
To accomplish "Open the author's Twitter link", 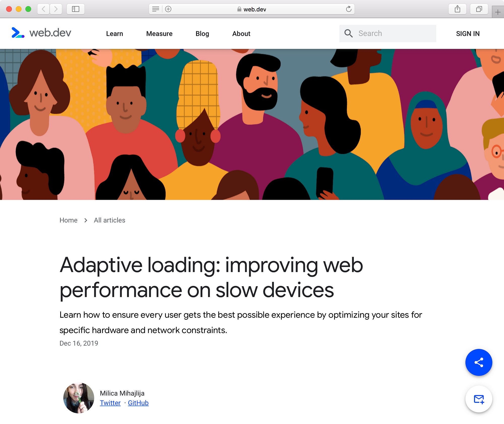I will (110, 403).
